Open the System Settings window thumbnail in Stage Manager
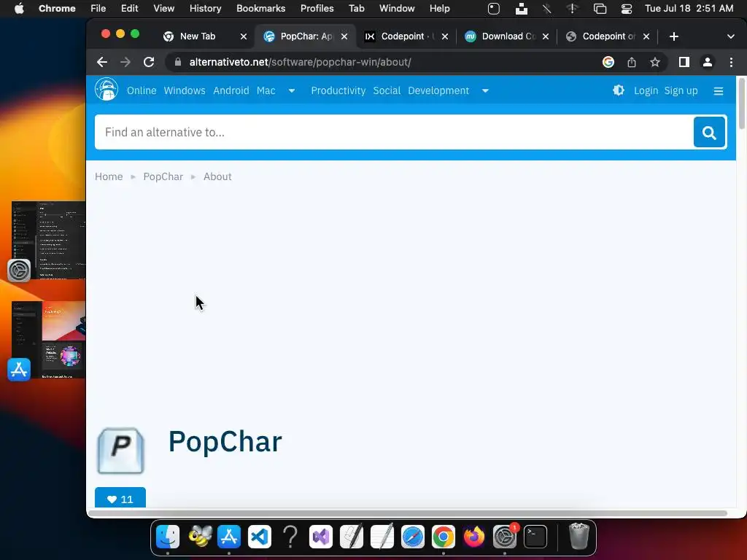Viewport: 747px width, 560px height. point(49,240)
